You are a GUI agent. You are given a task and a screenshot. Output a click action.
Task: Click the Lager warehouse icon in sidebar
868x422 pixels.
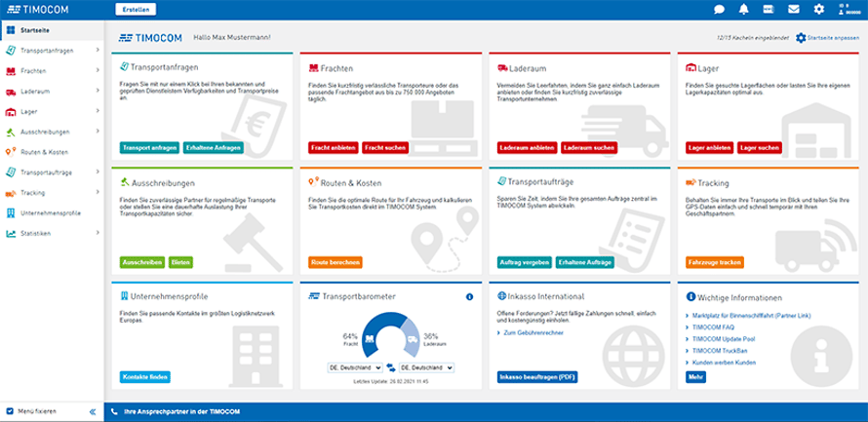click(x=11, y=111)
